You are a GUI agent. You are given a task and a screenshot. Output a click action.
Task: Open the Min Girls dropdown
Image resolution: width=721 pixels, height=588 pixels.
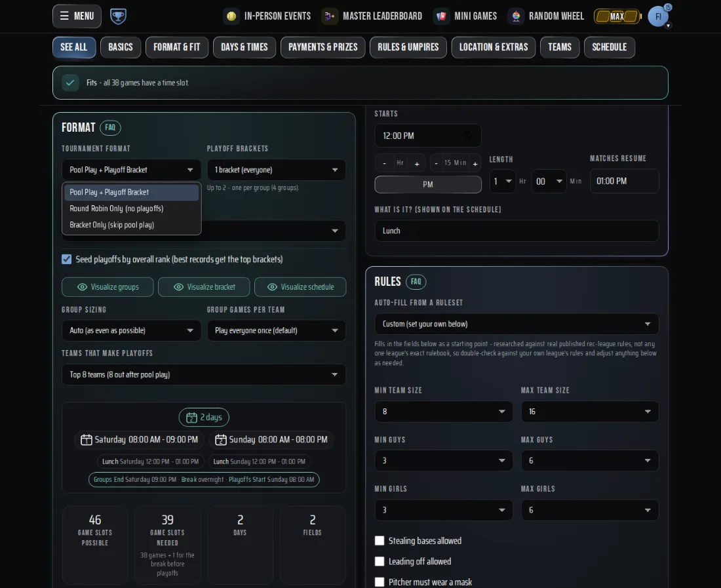click(x=444, y=510)
